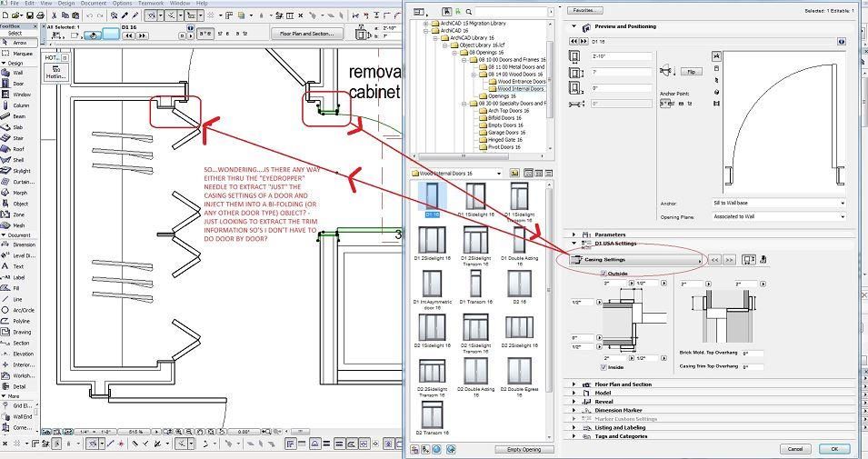Image resolution: width=868 pixels, height=459 pixels.
Task: Open the Casing Settings page dropdown
Action: click(x=635, y=260)
